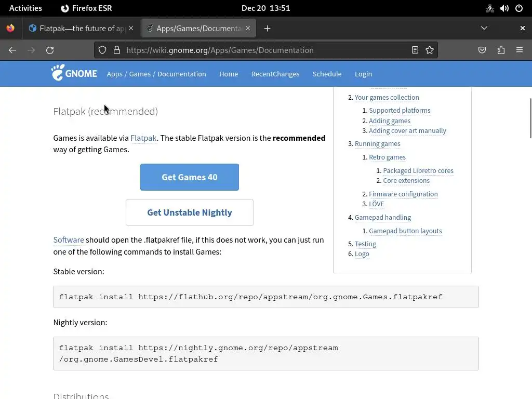Open Schedule in the wiki header
This screenshot has height=399, width=532.
click(x=327, y=74)
